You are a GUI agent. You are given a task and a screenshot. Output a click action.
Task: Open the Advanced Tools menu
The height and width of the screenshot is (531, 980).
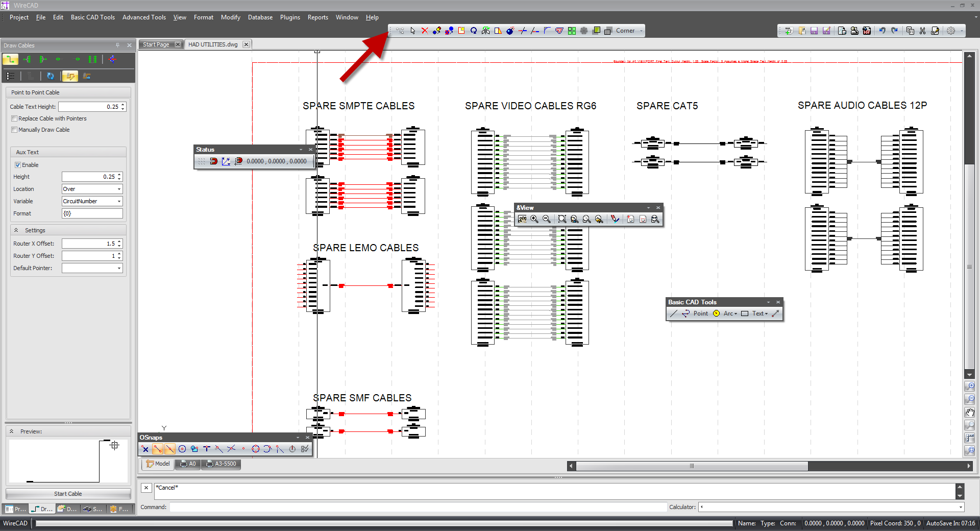tap(144, 17)
